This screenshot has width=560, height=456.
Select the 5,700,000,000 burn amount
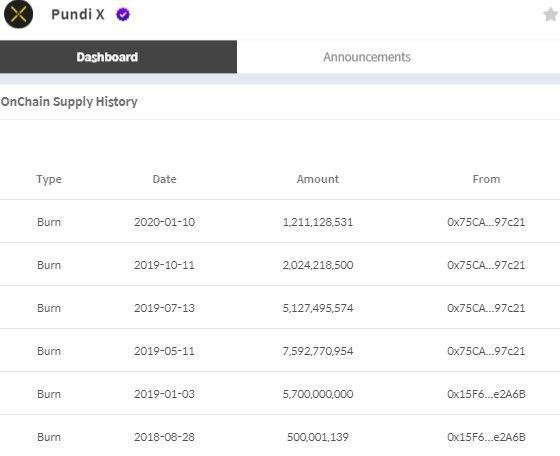tap(318, 394)
